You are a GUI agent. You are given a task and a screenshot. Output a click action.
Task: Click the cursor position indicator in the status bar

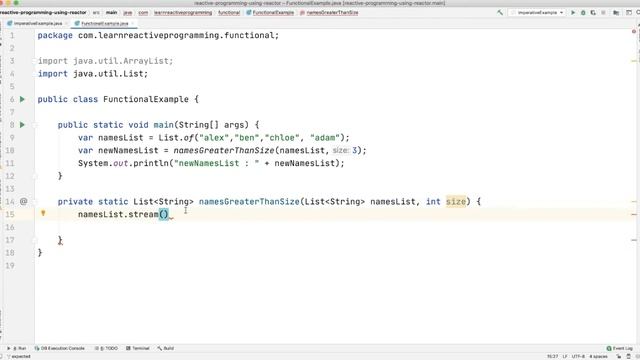coord(552,356)
